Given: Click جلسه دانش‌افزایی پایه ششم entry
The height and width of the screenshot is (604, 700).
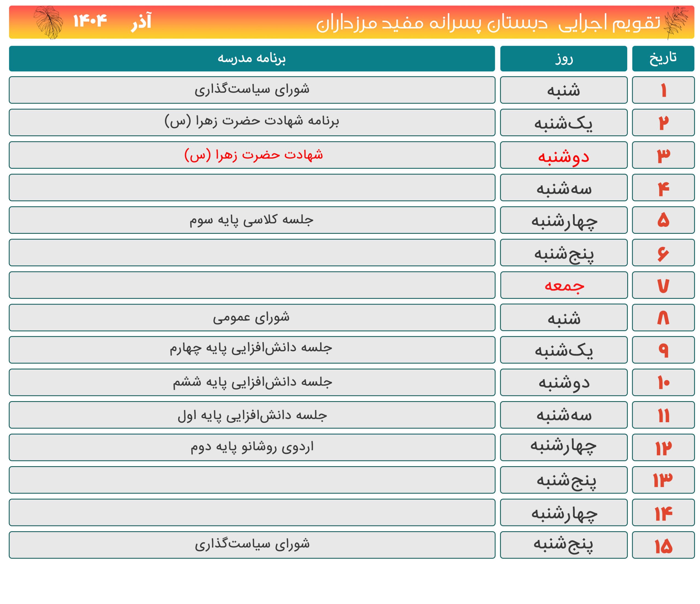Looking at the screenshot, I should point(252,382).
